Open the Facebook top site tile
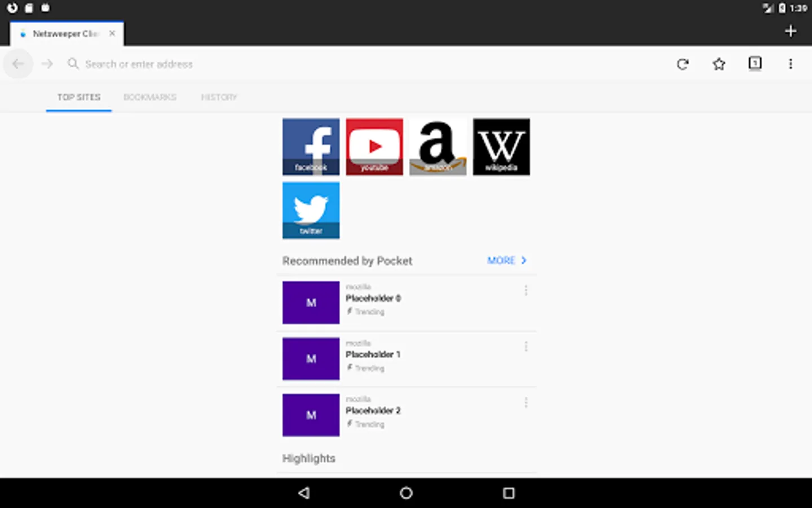The height and width of the screenshot is (508, 812). pos(311,147)
